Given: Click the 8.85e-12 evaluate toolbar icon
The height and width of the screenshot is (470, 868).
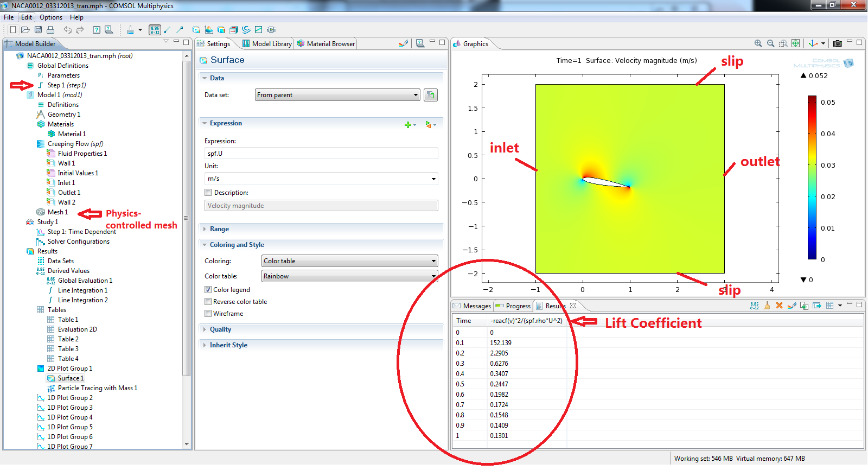Looking at the screenshot, I should pyautogui.click(x=155, y=30).
